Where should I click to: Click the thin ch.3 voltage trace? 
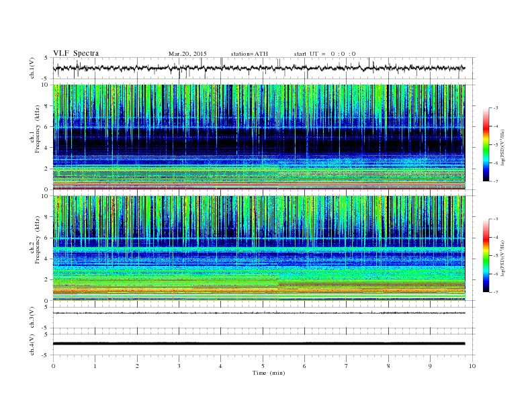pos(259,313)
